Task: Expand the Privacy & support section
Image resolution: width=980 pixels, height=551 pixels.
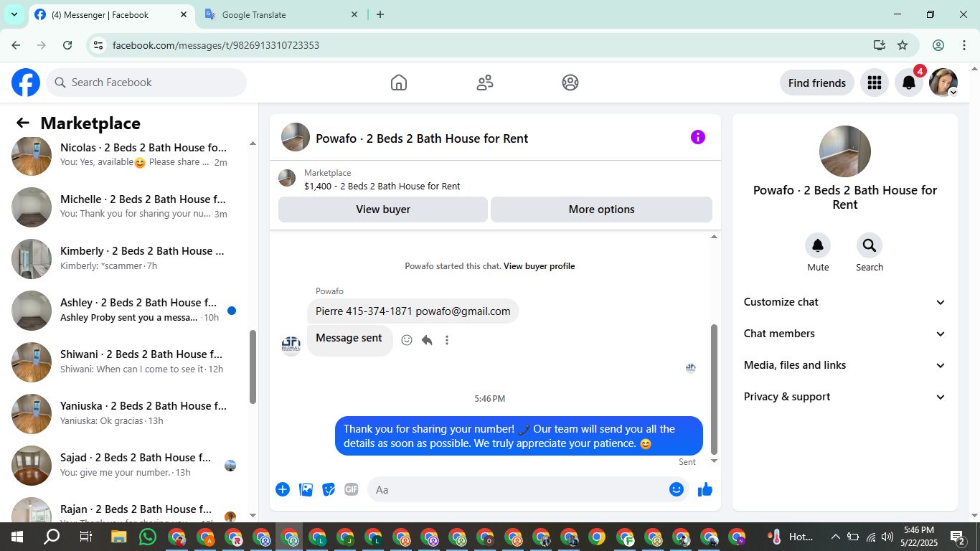Action: point(845,397)
